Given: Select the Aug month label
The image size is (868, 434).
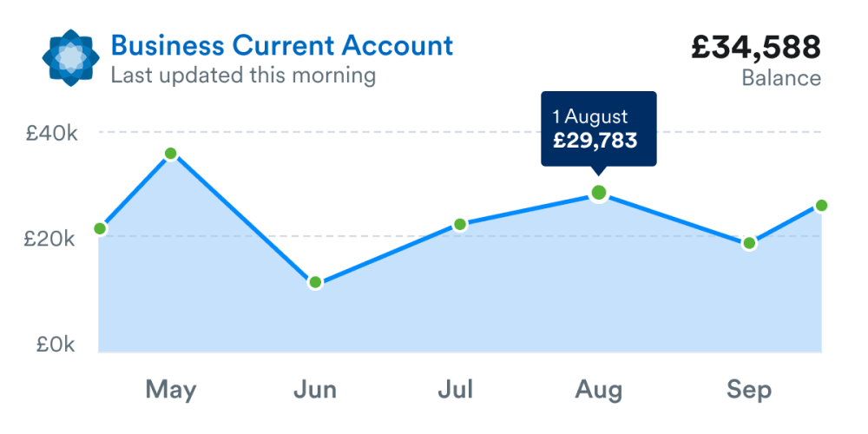Looking at the screenshot, I should (x=599, y=390).
